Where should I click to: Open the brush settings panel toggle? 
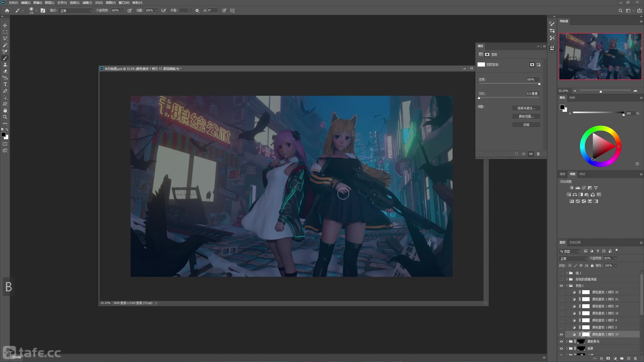click(43, 11)
